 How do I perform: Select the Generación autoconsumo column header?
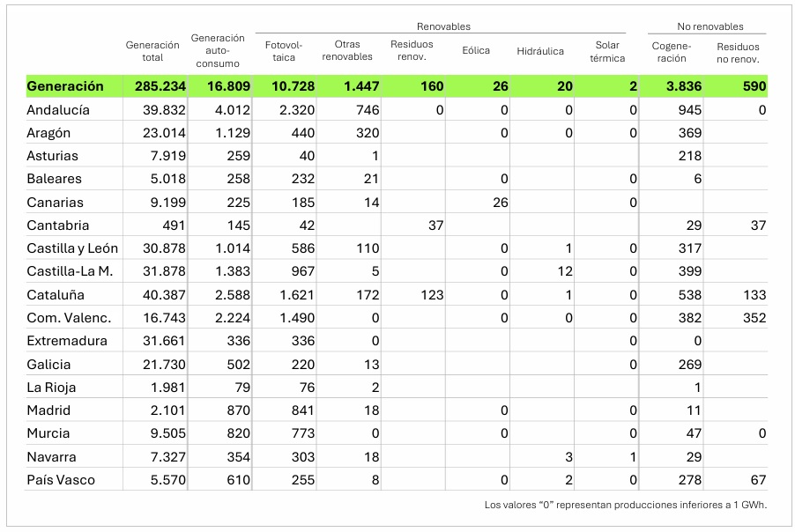[x=218, y=51]
